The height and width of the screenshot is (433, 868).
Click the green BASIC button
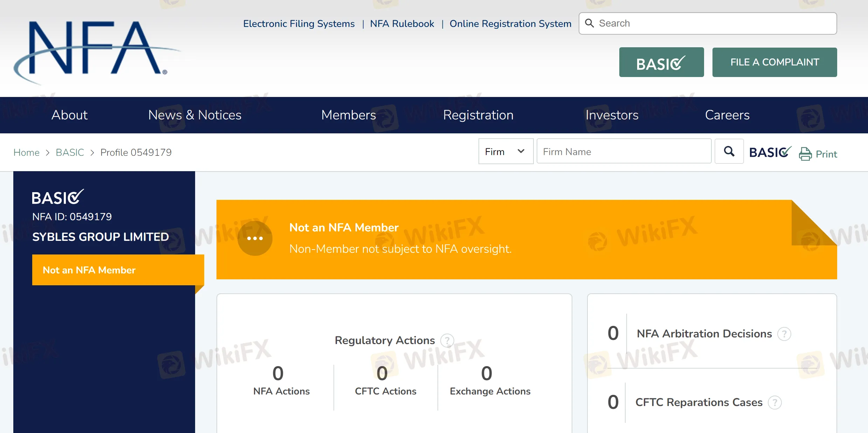coord(661,62)
